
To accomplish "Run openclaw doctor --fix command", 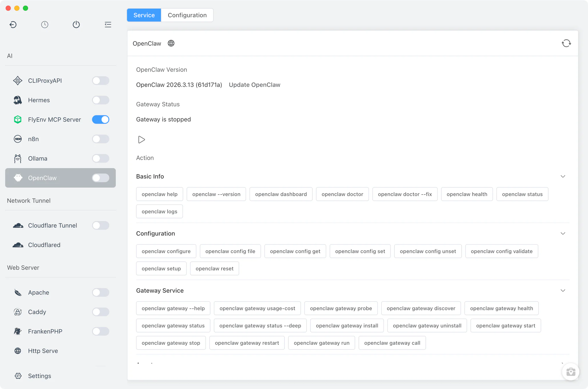I will (405, 194).
